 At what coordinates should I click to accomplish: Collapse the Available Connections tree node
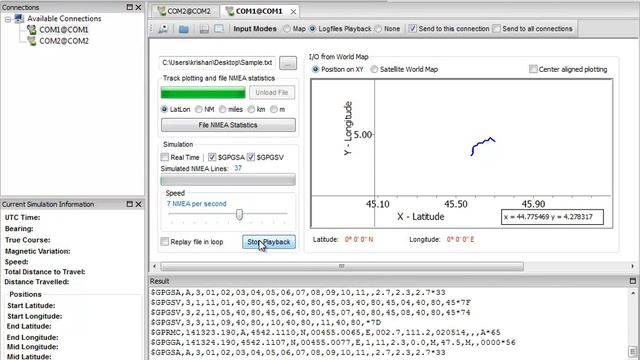coord(8,19)
